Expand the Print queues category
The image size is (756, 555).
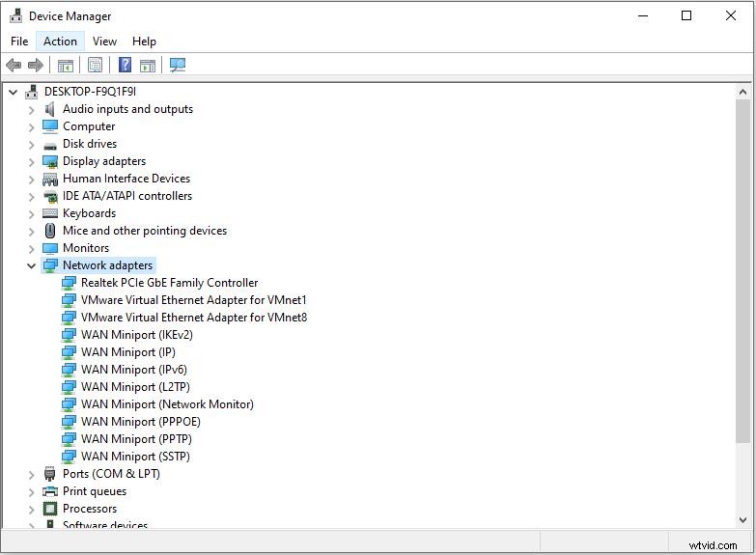coord(31,492)
